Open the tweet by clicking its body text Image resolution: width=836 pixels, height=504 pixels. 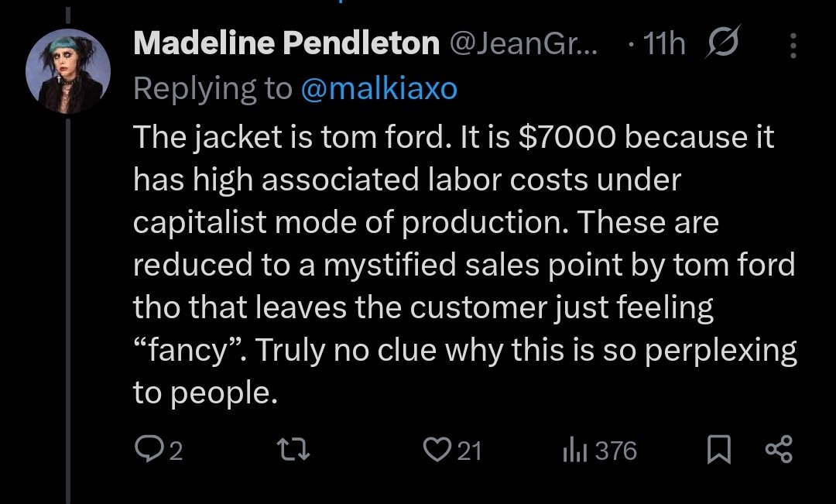(457, 265)
